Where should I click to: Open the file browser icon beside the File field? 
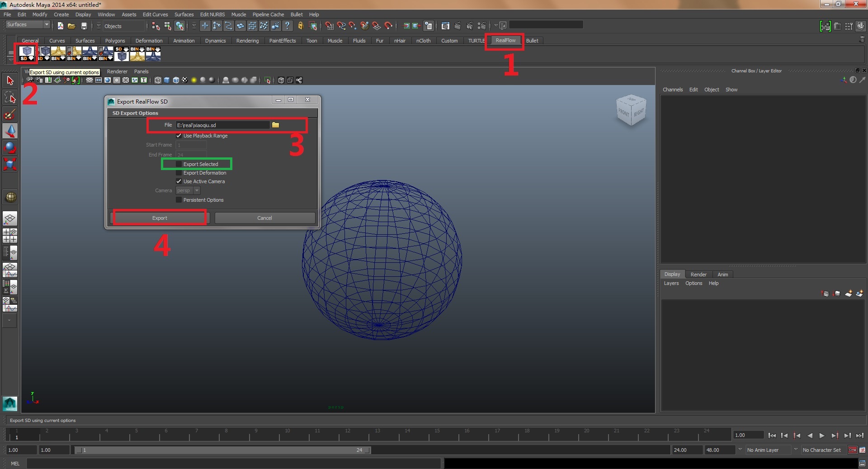(x=276, y=125)
